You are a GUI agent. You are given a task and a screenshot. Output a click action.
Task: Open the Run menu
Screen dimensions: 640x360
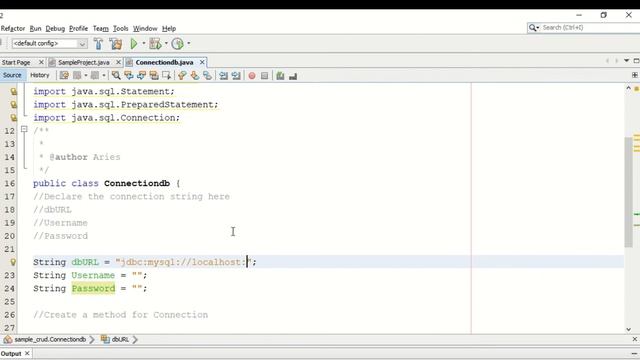(x=36, y=29)
